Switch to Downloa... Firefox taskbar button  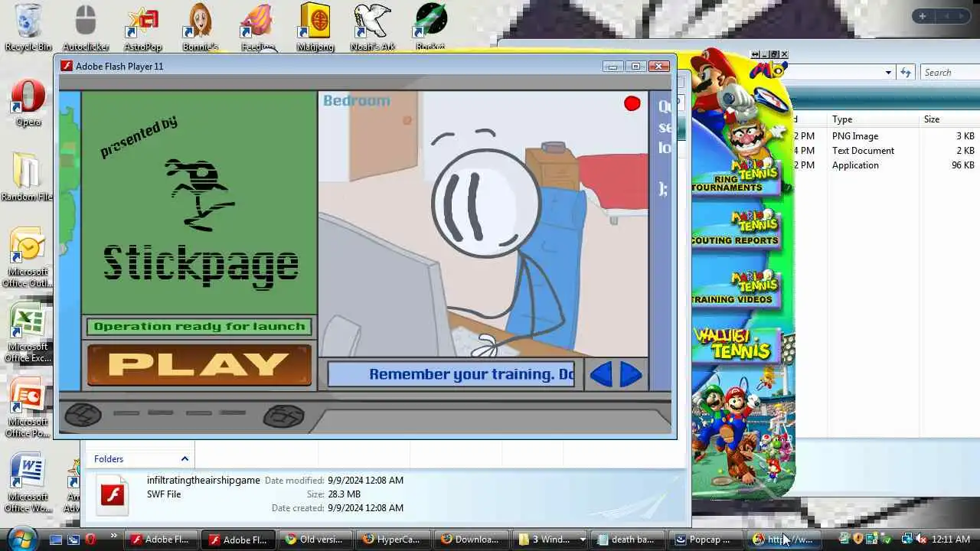(x=471, y=540)
